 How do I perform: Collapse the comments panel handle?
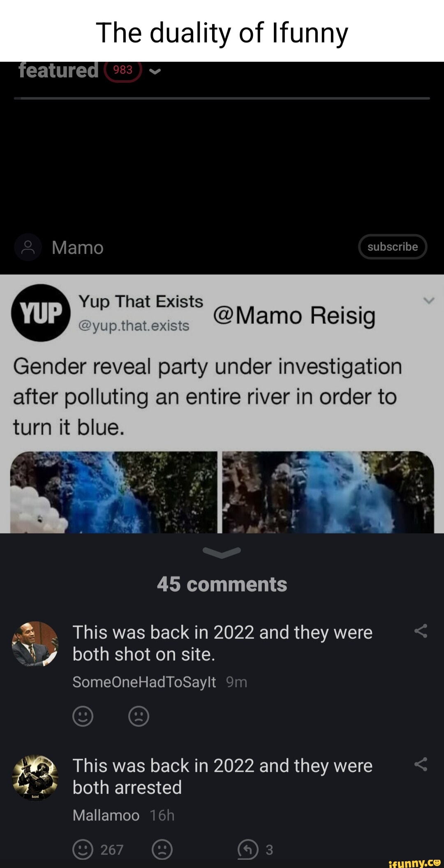click(x=222, y=552)
